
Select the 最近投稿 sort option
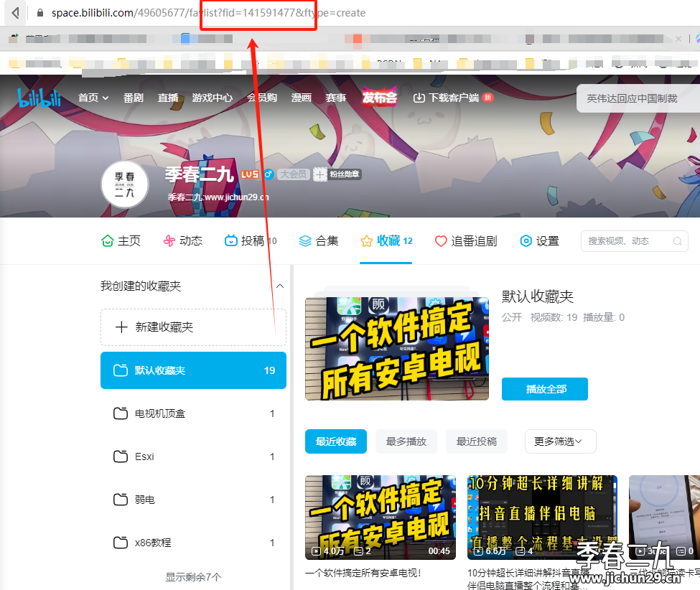pyautogui.click(x=476, y=441)
